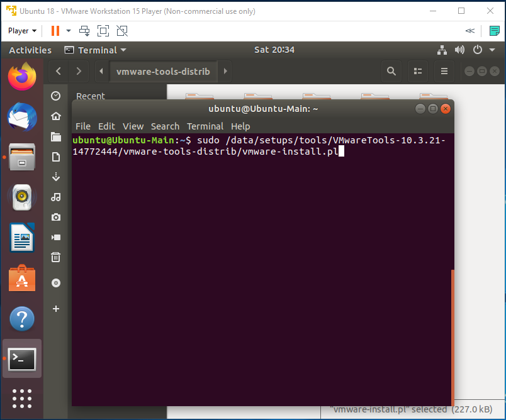Open the Files hamburger menu

click(444, 71)
